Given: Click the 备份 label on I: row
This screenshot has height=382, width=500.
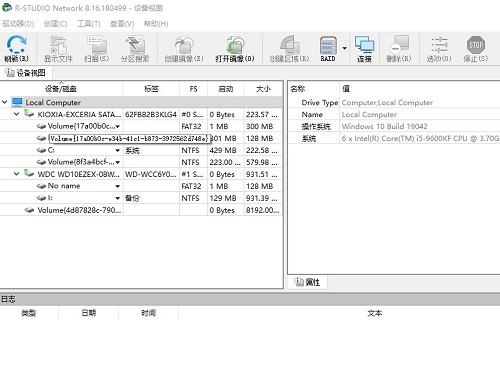Looking at the screenshot, I should click(x=132, y=198).
